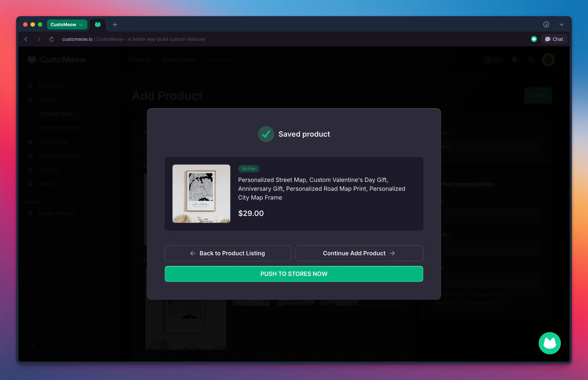Click the notification bell icon
Screen dimensions: 588x380
(514, 60)
